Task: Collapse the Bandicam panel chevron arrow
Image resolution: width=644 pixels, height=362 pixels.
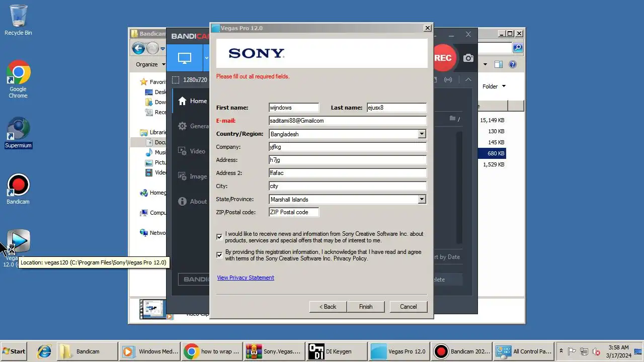Action: pyautogui.click(x=468, y=79)
